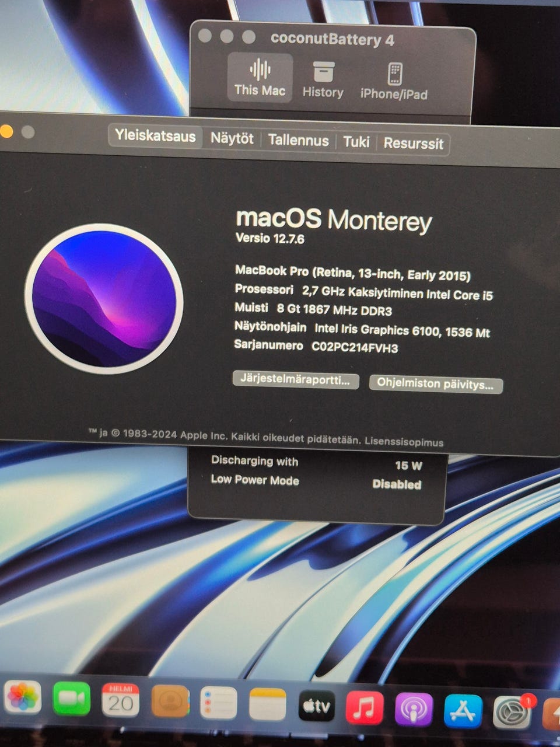Open Contacts in the Dock

(170, 701)
